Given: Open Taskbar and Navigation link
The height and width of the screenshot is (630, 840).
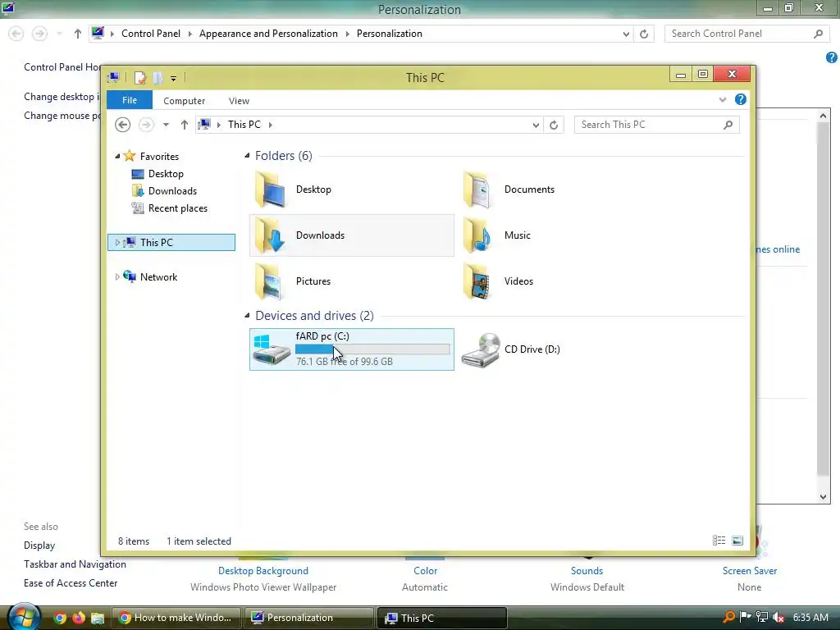Looking at the screenshot, I should (75, 564).
